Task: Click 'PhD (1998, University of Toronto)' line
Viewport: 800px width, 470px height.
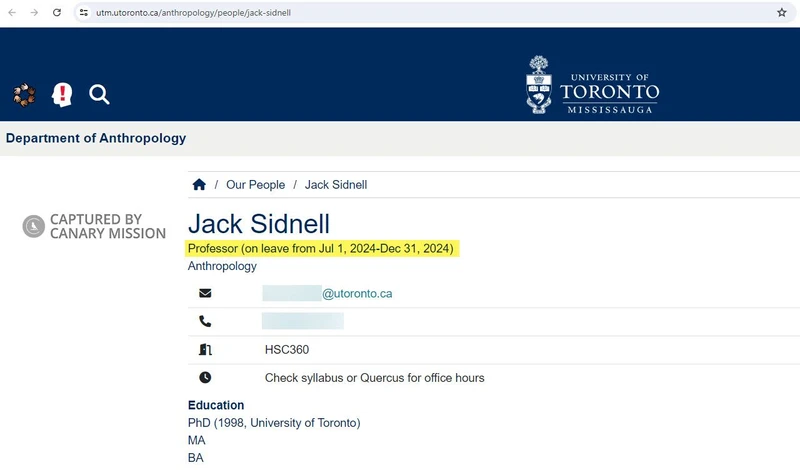Action: 274,423
